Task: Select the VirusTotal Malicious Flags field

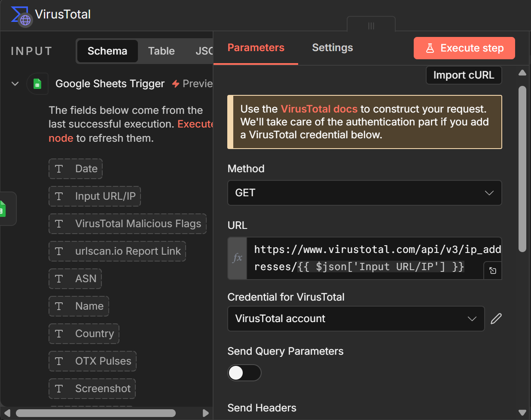Action: [128, 224]
